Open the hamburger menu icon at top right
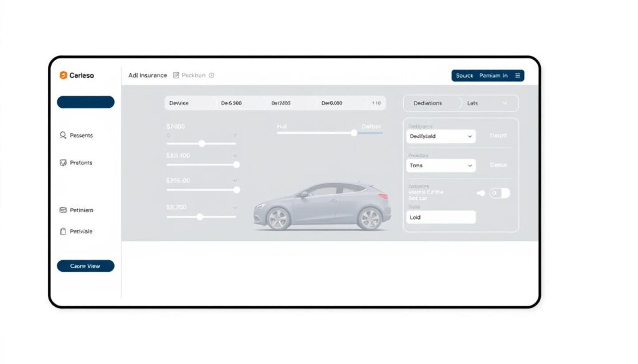Viewport: 638px width, 364px height. click(x=518, y=75)
